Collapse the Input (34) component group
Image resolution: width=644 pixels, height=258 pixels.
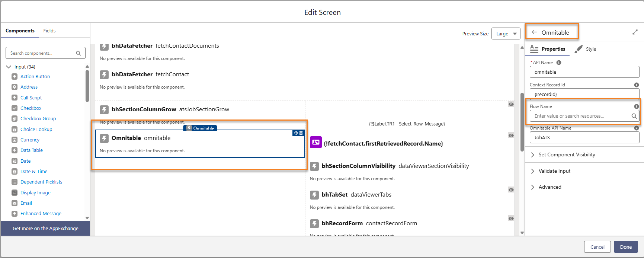pyautogui.click(x=9, y=67)
